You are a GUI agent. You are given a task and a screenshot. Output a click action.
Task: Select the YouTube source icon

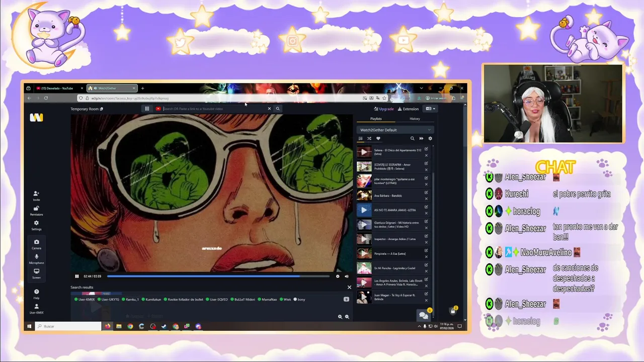click(158, 109)
